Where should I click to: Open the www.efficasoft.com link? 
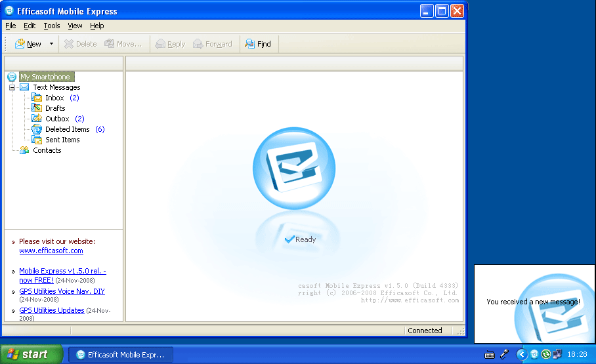click(51, 251)
